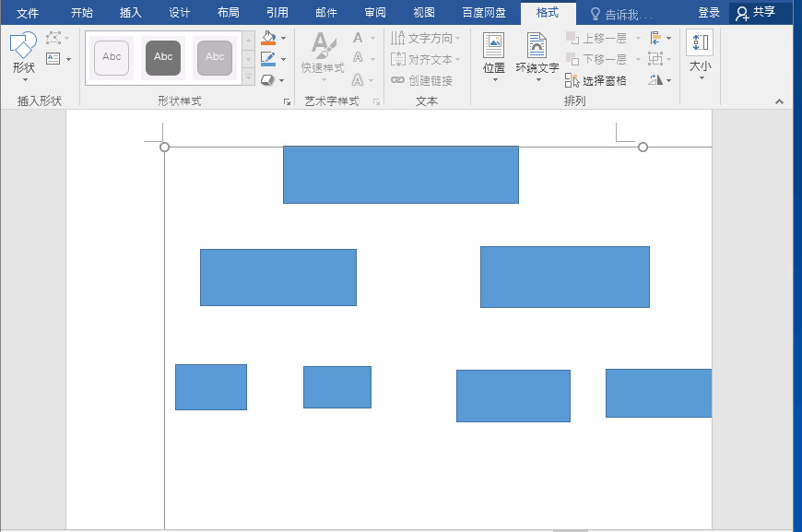Open the Shape Fill dropdown arrow
Screen dimensions: 802x532
click(283, 39)
